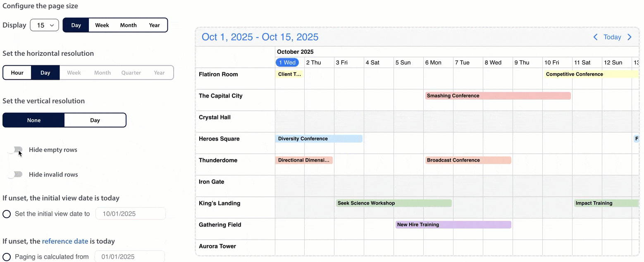This screenshot has width=644, height=262.
Task: Set page size to Year
Action: (x=154, y=25)
